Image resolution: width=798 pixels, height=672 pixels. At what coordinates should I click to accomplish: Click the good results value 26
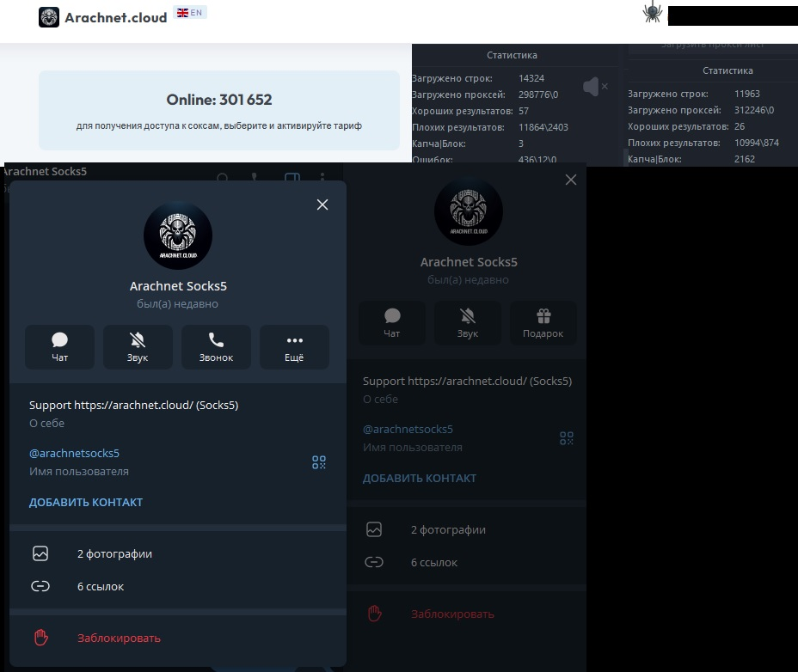(x=739, y=126)
